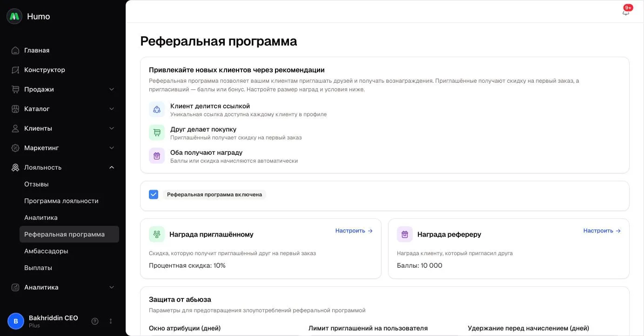The image size is (644, 336).
Task: Open profile options vertical dots menu
Action: point(111,321)
